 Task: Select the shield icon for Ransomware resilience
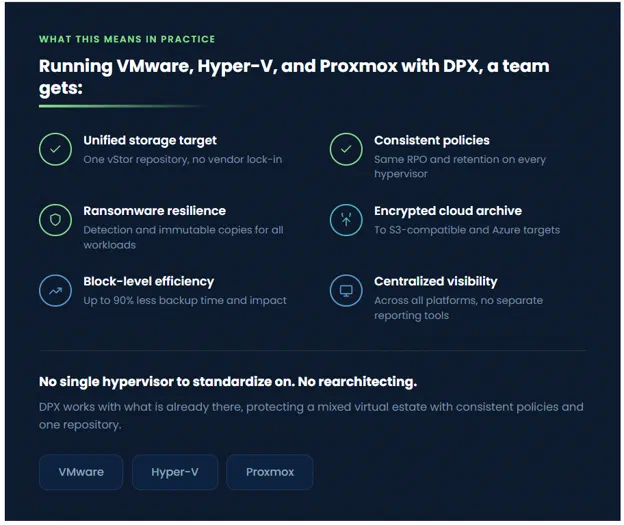point(55,220)
